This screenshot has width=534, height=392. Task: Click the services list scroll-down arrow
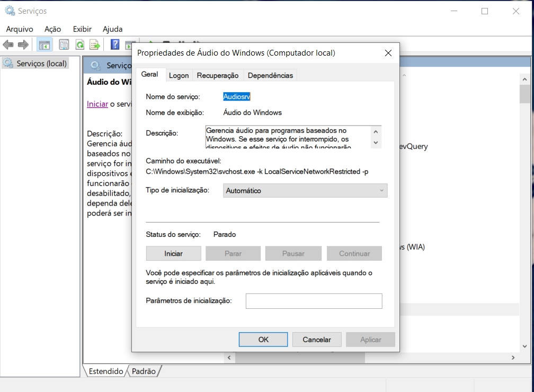pyautogui.click(x=524, y=346)
